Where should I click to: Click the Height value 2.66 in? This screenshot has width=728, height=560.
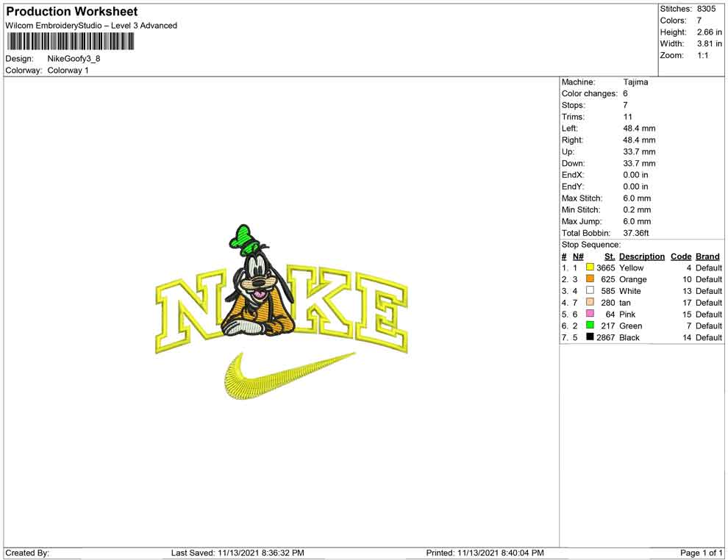(x=710, y=32)
